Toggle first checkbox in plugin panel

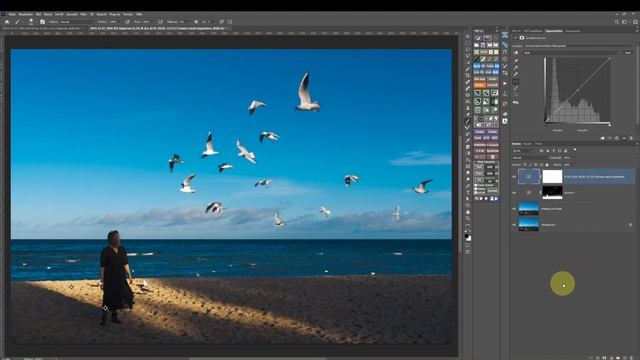tap(476, 185)
